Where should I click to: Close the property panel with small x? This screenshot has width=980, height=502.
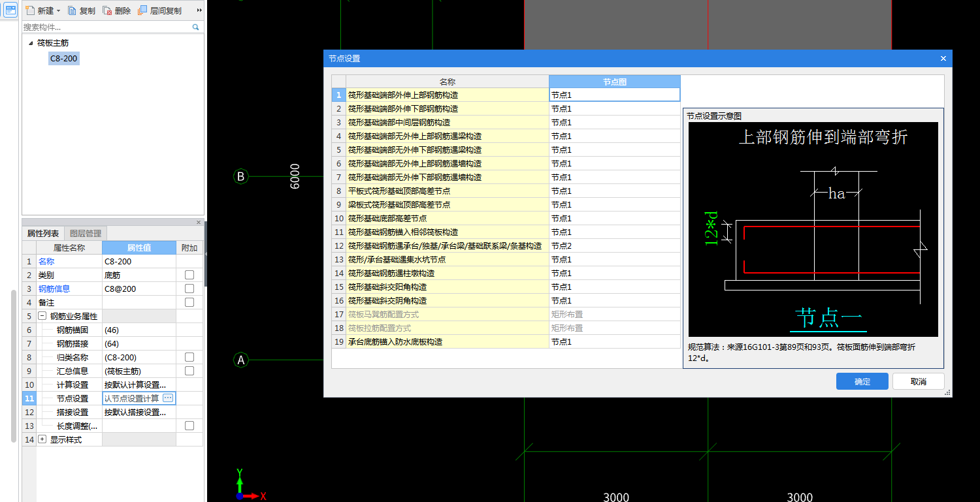click(x=199, y=222)
